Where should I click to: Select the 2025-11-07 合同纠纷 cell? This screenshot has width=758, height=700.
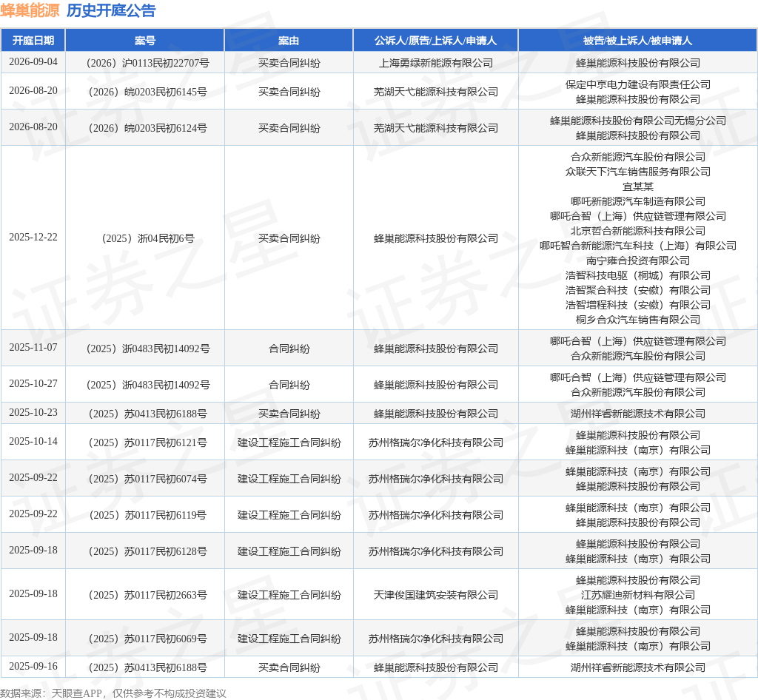[289, 349]
